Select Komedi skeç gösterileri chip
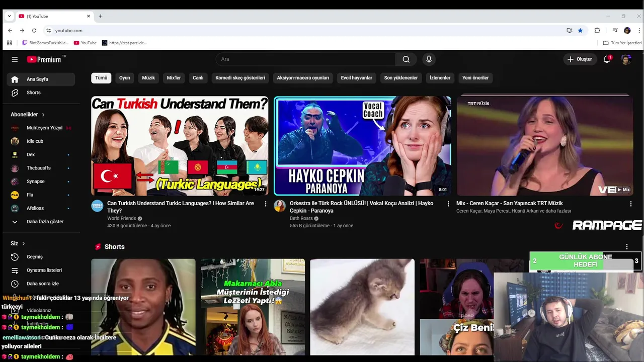Image resolution: width=644 pixels, height=362 pixels. 240,78
